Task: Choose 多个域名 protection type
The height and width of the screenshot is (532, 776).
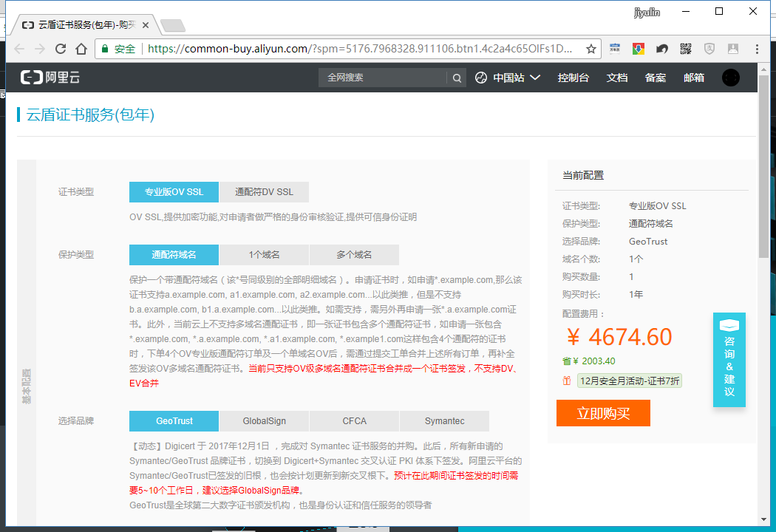Action: [x=354, y=255]
